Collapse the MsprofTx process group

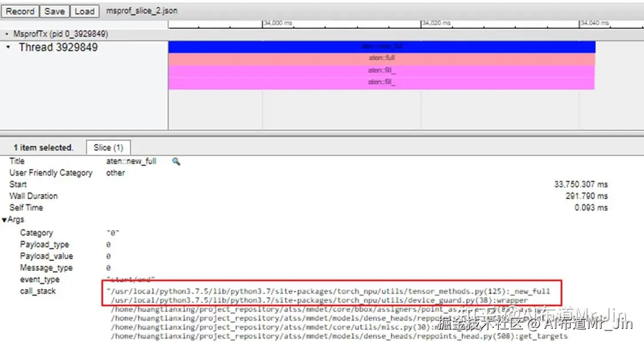pyautogui.click(x=6, y=34)
